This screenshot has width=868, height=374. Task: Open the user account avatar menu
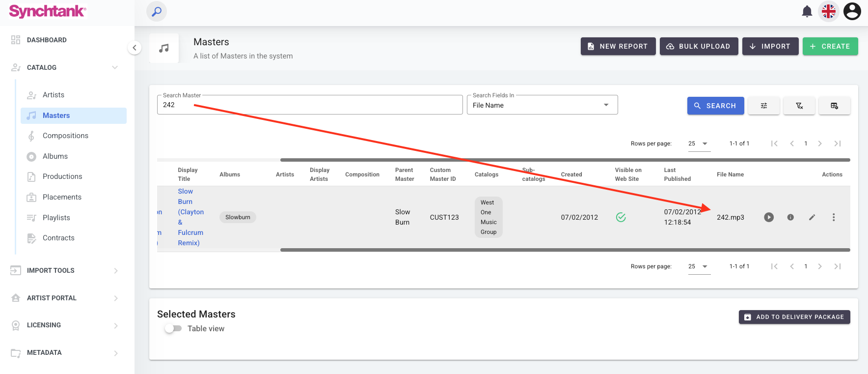point(852,11)
